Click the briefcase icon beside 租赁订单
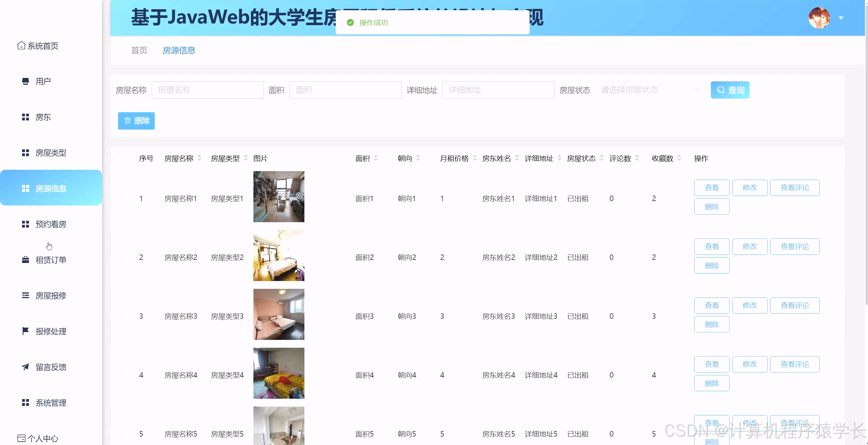 click(x=26, y=260)
